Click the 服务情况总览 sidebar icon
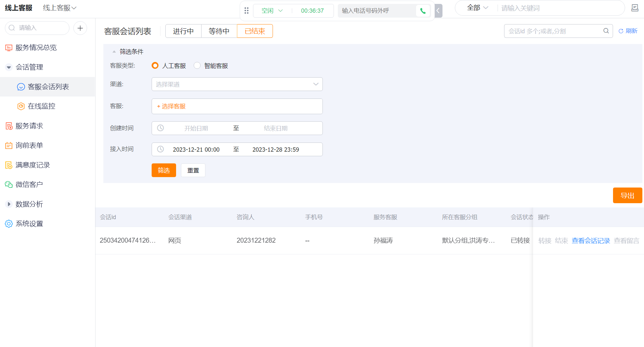Image resolution: width=644 pixels, height=347 pixels. (9, 48)
